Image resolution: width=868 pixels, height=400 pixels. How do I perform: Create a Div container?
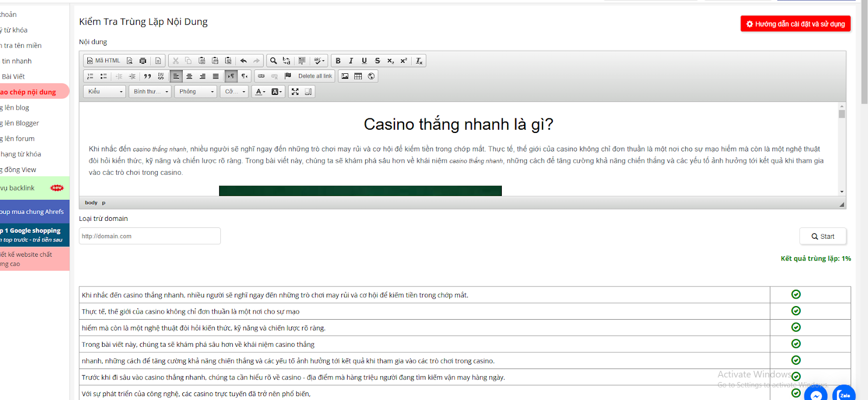click(161, 77)
